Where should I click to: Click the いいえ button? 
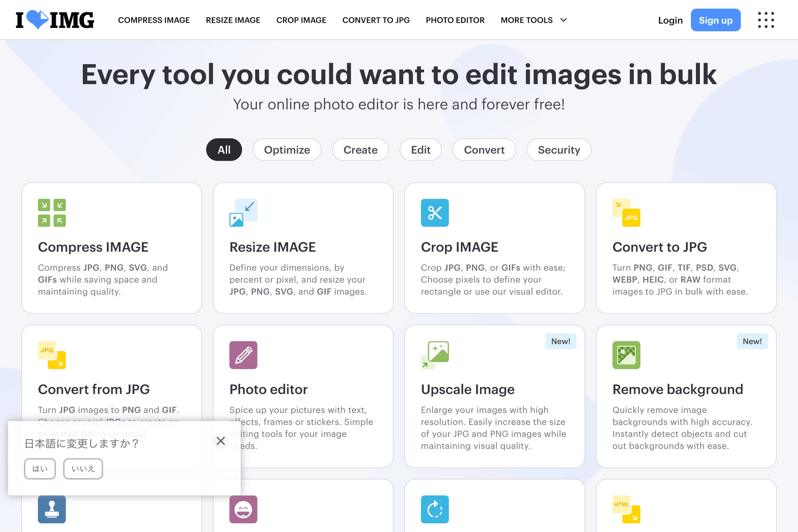tap(83, 469)
